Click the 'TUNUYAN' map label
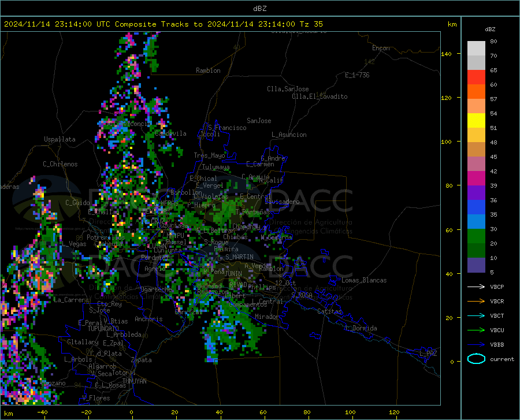The image size is (520, 420). pyautogui.click(x=134, y=381)
